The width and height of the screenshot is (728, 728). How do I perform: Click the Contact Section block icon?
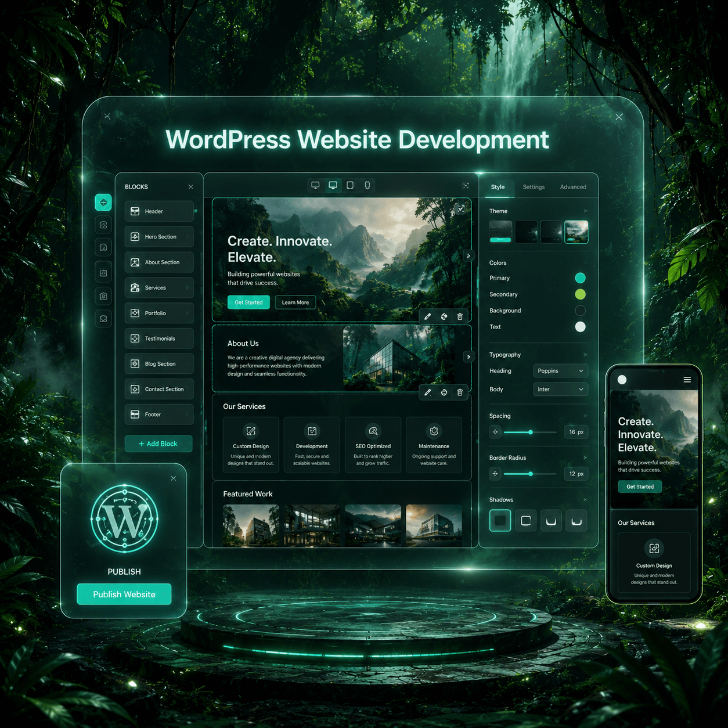[x=135, y=389]
